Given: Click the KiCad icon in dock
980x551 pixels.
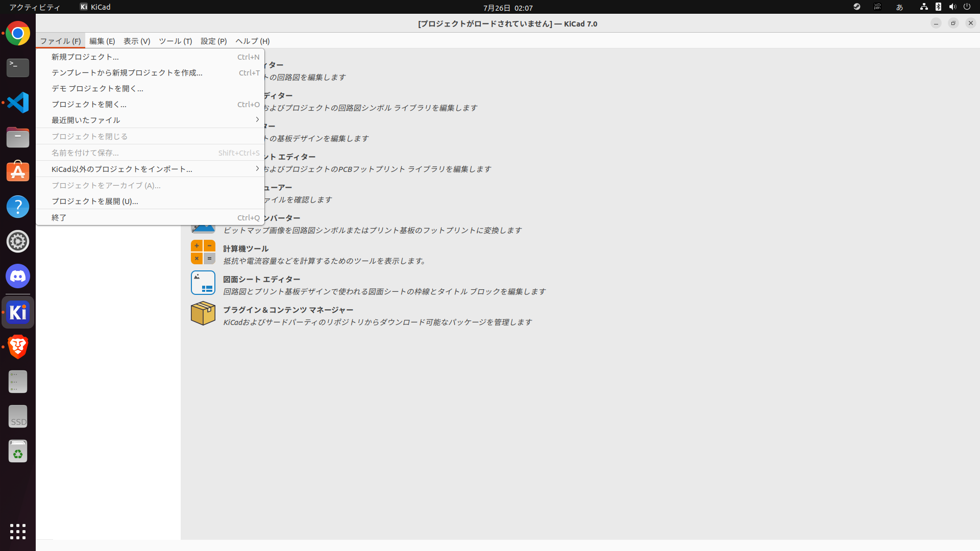Looking at the screenshot, I should (x=18, y=312).
